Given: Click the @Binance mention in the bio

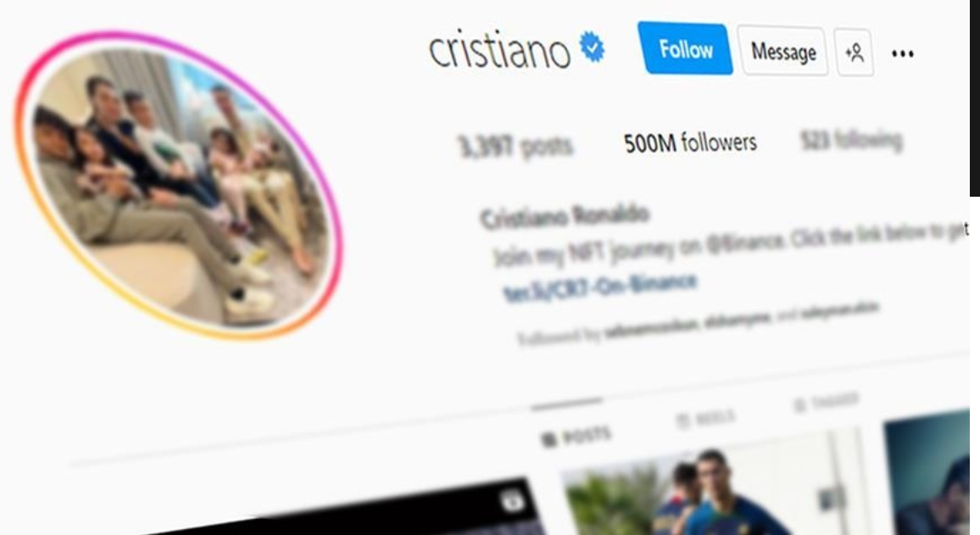Looking at the screenshot, I should (x=743, y=243).
